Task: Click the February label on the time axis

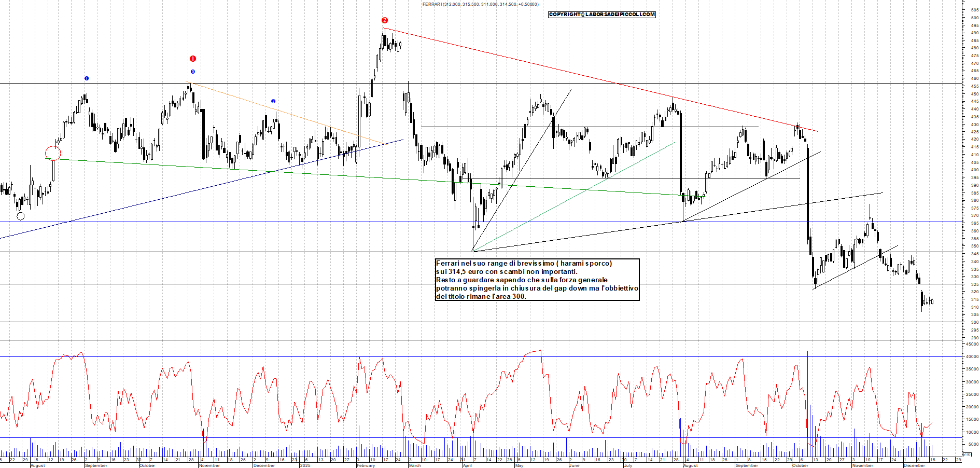Action: [366, 465]
